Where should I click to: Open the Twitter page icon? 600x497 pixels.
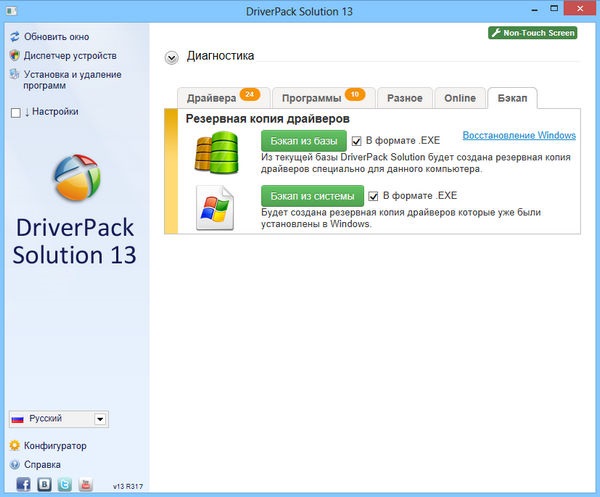coord(65,484)
